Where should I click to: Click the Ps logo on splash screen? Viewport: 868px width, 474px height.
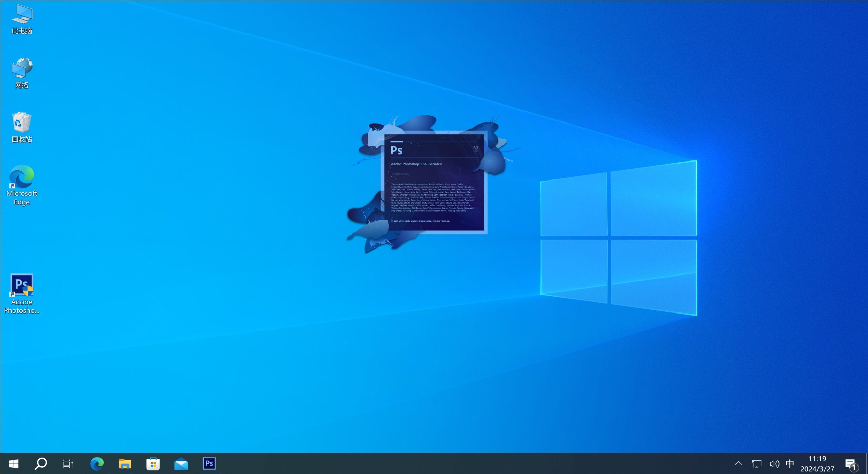396,150
